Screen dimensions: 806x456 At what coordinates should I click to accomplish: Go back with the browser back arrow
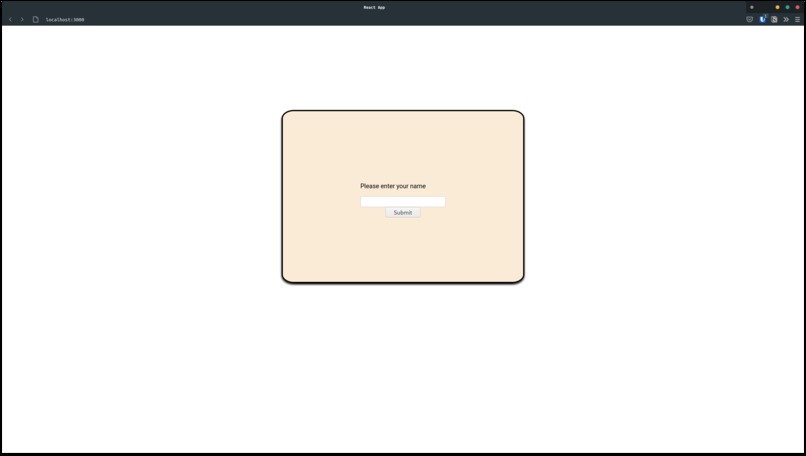10,20
